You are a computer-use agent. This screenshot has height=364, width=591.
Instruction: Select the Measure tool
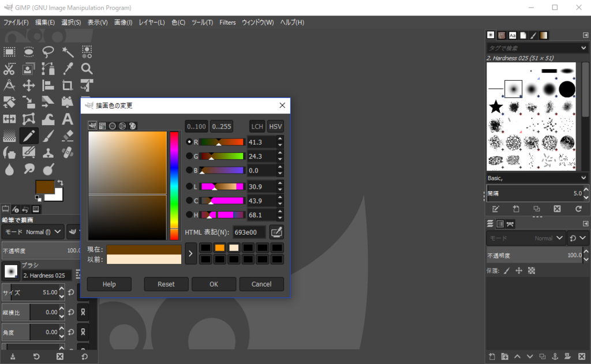point(9,86)
